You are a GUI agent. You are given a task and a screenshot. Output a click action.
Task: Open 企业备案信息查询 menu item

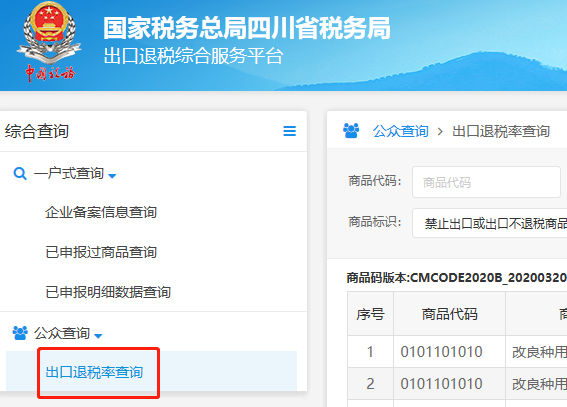[101, 212]
